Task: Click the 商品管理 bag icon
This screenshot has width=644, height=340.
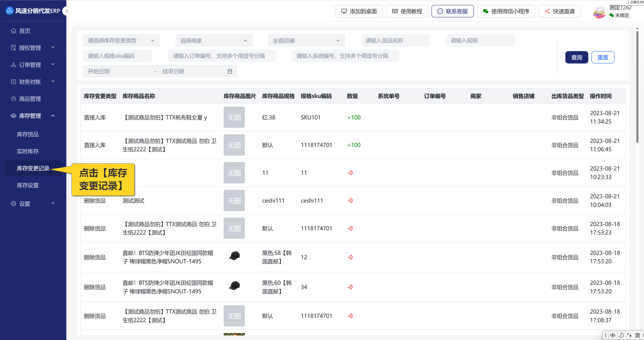Action: point(14,99)
